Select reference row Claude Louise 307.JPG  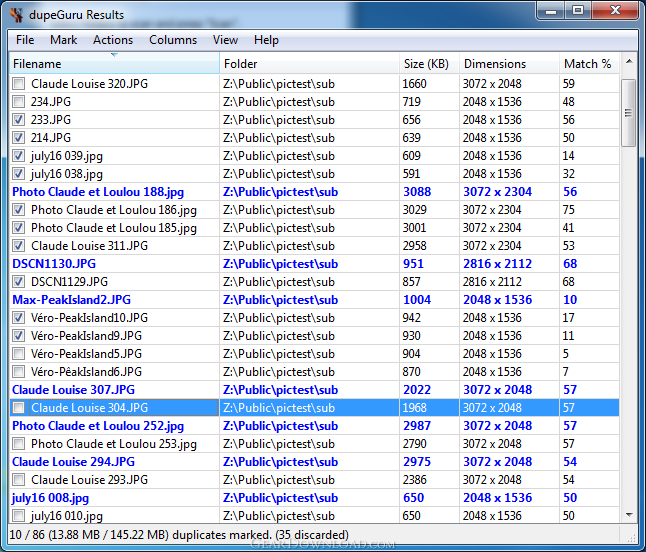314,390
